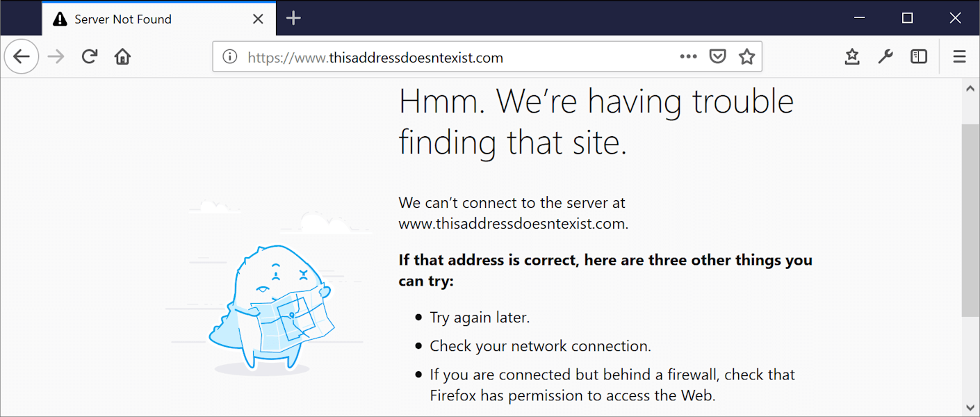Open the Firefox hamburger menu
Viewport: 980px width, 417px height.
click(x=958, y=56)
